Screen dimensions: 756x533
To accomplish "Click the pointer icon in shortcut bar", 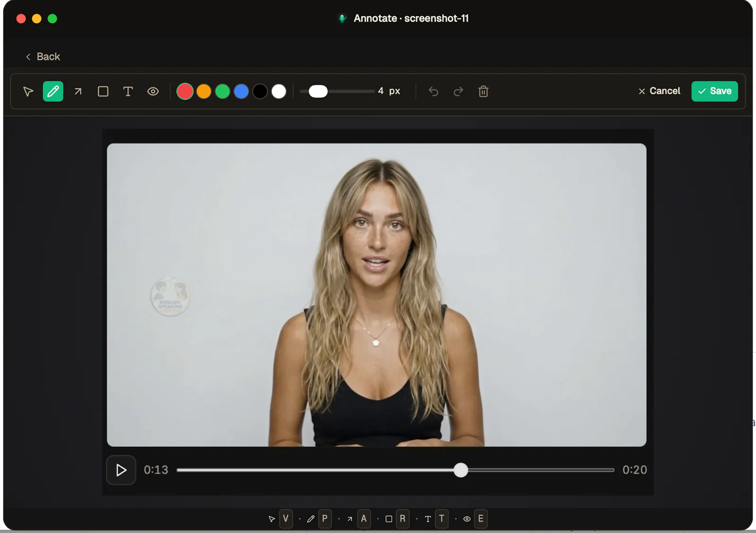I will pos(272,519).
